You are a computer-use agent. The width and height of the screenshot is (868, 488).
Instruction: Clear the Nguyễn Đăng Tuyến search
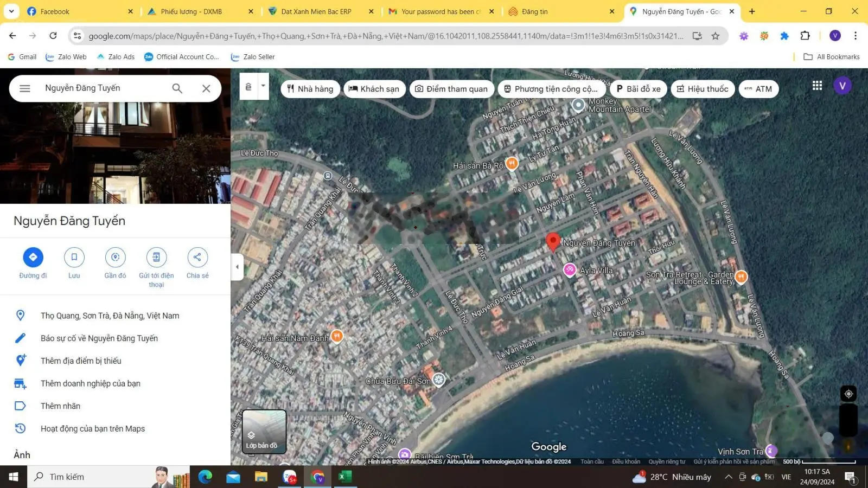click(x=206, y=88)
